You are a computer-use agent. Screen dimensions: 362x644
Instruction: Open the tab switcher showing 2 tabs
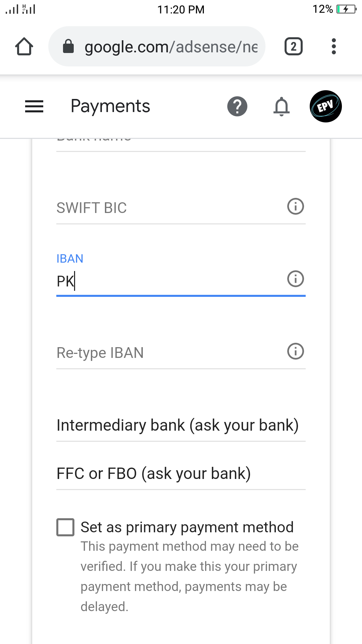293,46
